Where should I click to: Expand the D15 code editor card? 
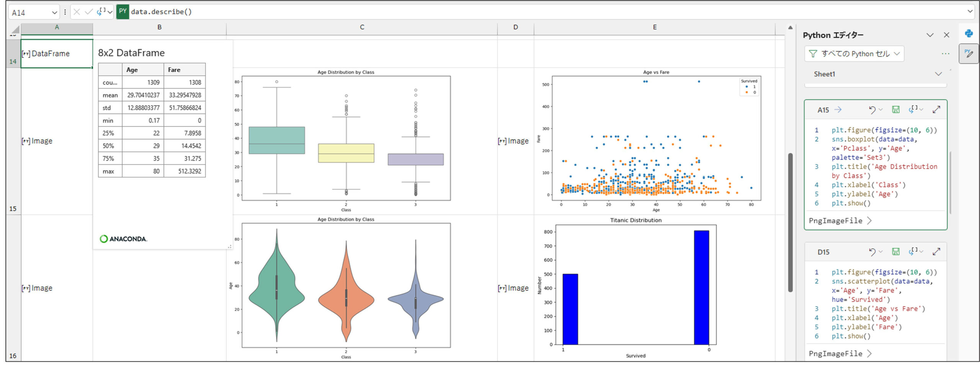pyautogui.click(x=936, y=252)
